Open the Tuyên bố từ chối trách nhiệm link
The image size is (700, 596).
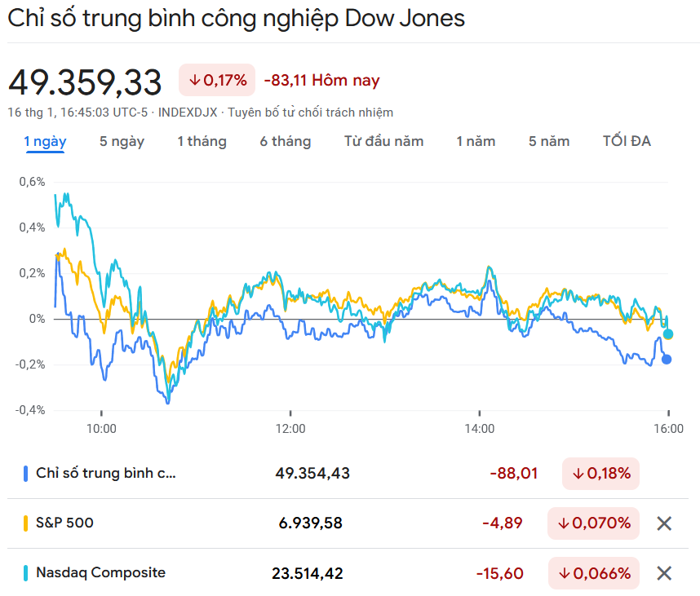[x=310, y=113]
